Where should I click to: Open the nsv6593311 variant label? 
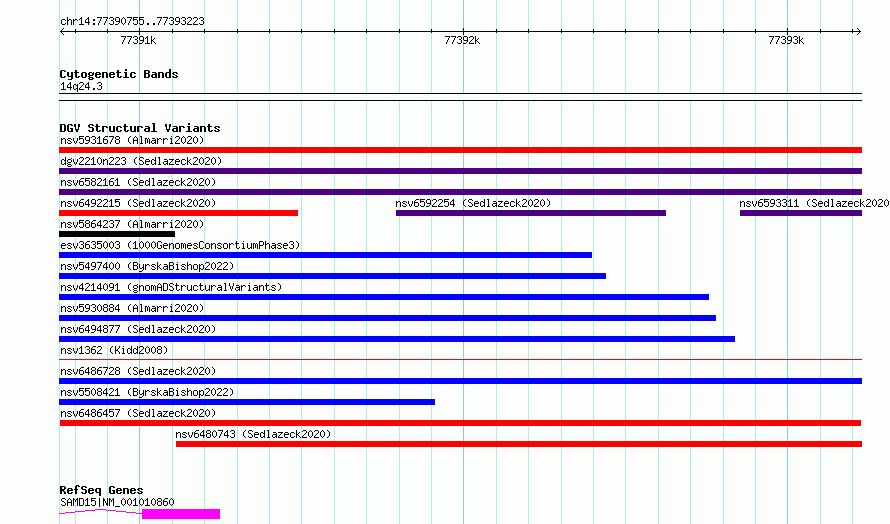click(x=814, y=203)
